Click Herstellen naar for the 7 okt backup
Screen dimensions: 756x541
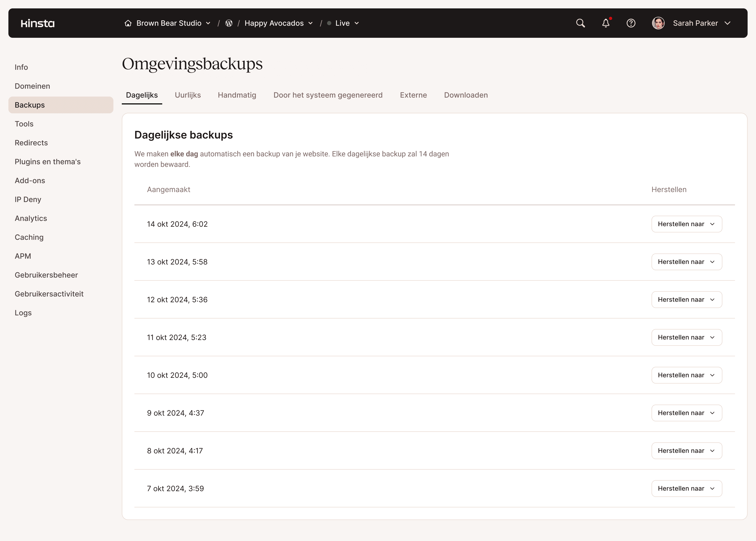pos(686,488)
